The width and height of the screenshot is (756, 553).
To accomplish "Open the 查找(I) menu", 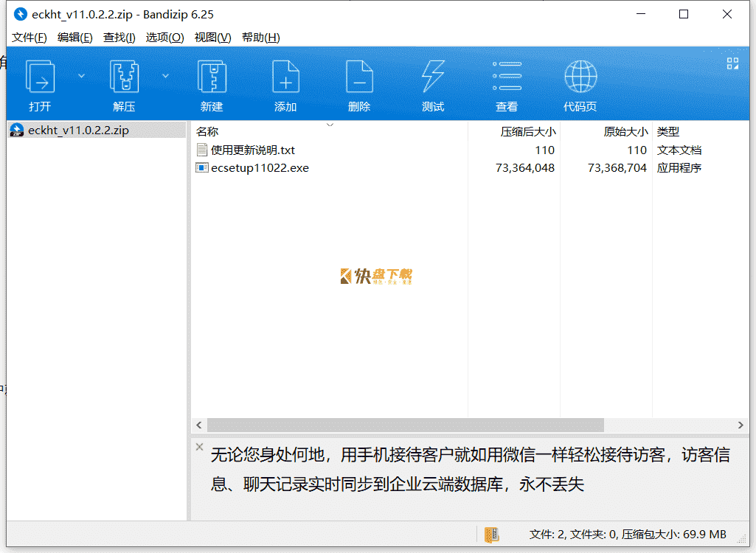I will 119,38.
